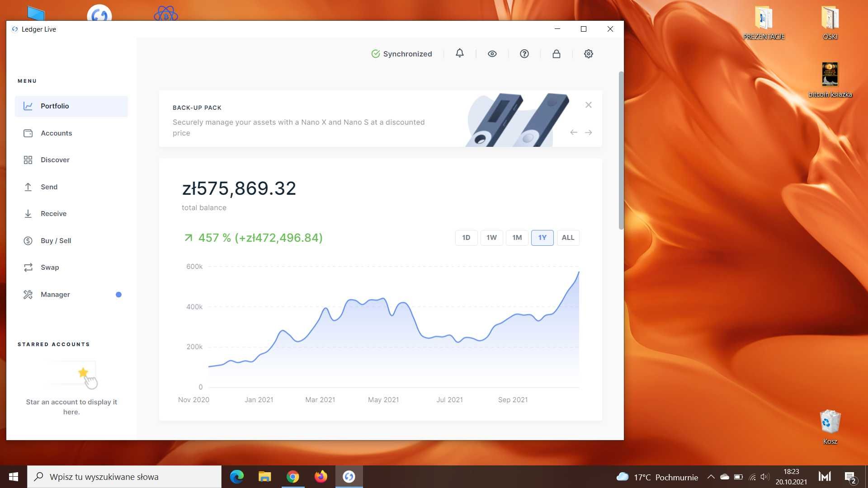Click the Accounts menu item
The height and width of the screenshot is (488, 868).
pos(56,132)
